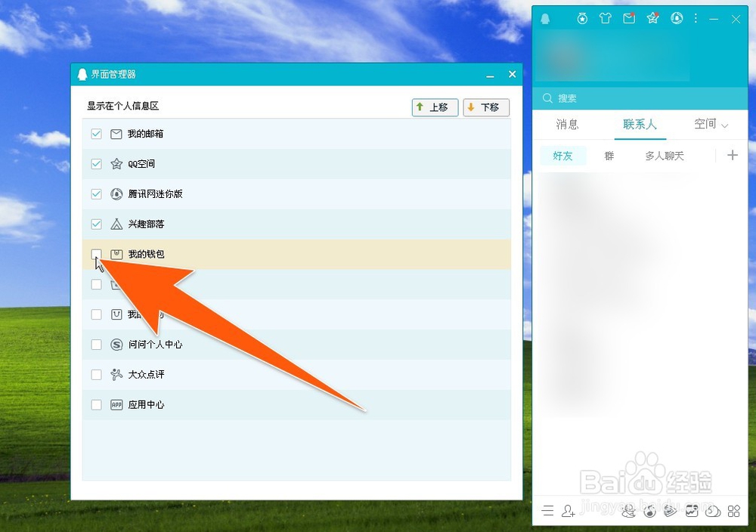Open the cloud icon in the bottom bar
The width and height of the screenshot is (756, 532).
point(713,512)
